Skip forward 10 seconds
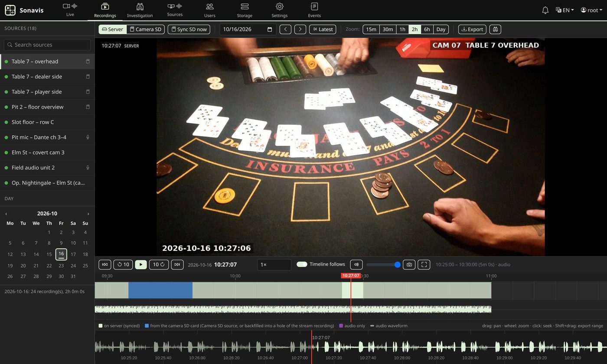Image resolution: width=607 pixels, height=364 pixels. click(x=159, y=264)
